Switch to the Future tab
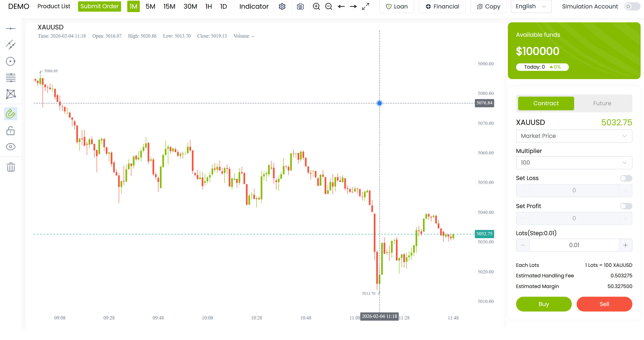 pos(602,103)
